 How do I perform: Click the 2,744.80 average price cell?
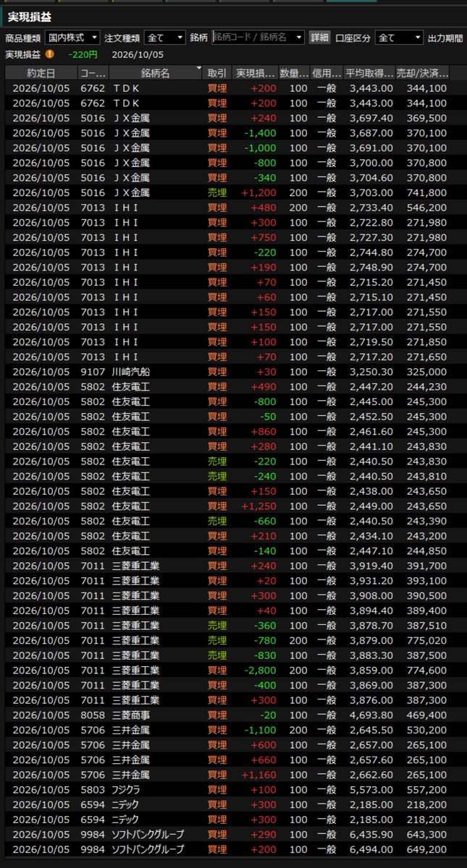click(x=371, y=252)
